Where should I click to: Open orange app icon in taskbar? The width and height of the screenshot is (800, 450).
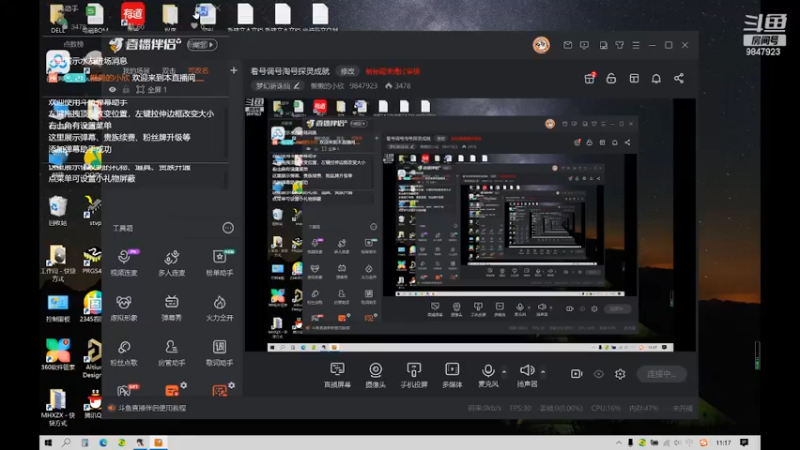[158, 442]
